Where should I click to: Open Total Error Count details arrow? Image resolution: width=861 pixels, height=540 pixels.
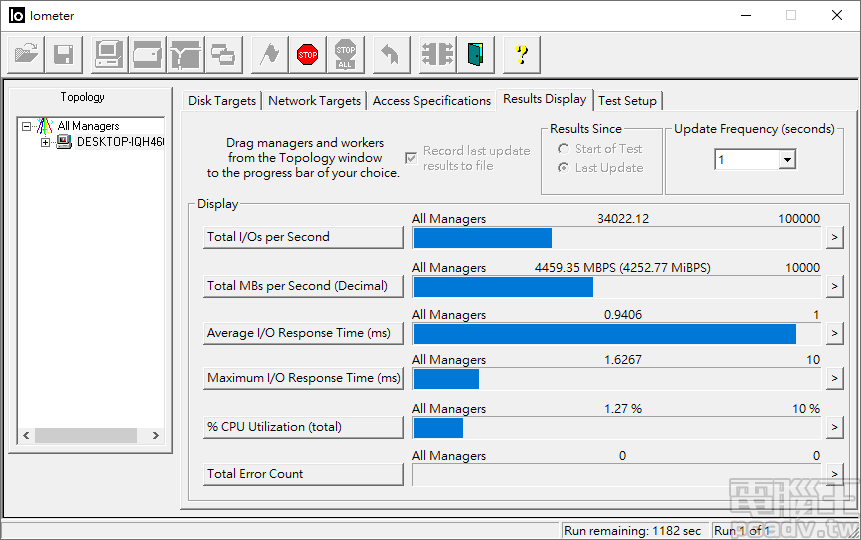point(835,474)
